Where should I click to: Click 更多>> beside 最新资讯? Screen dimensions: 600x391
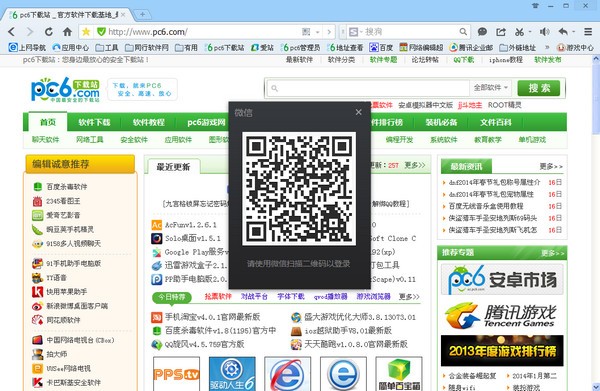tap(551, 166)
